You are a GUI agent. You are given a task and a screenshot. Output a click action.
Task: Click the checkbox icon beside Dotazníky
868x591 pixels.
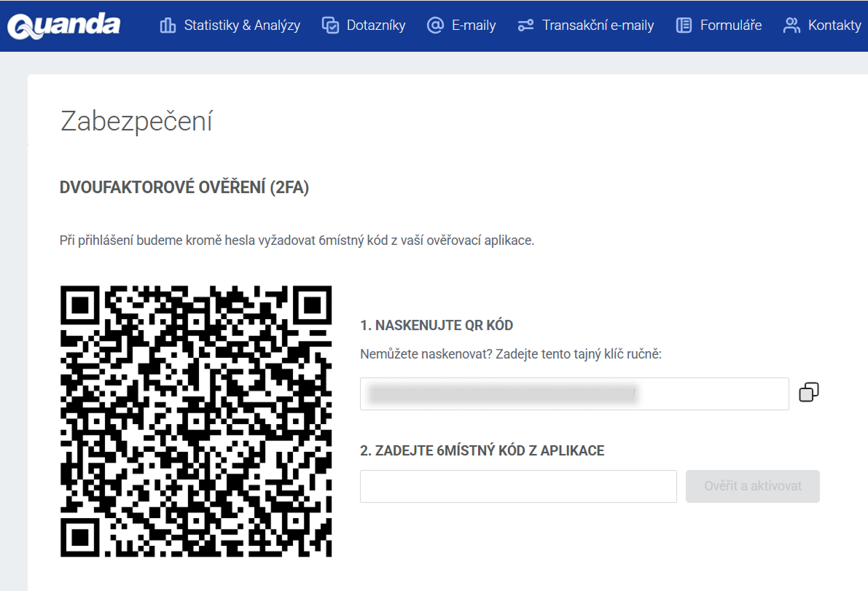(330, 26)
